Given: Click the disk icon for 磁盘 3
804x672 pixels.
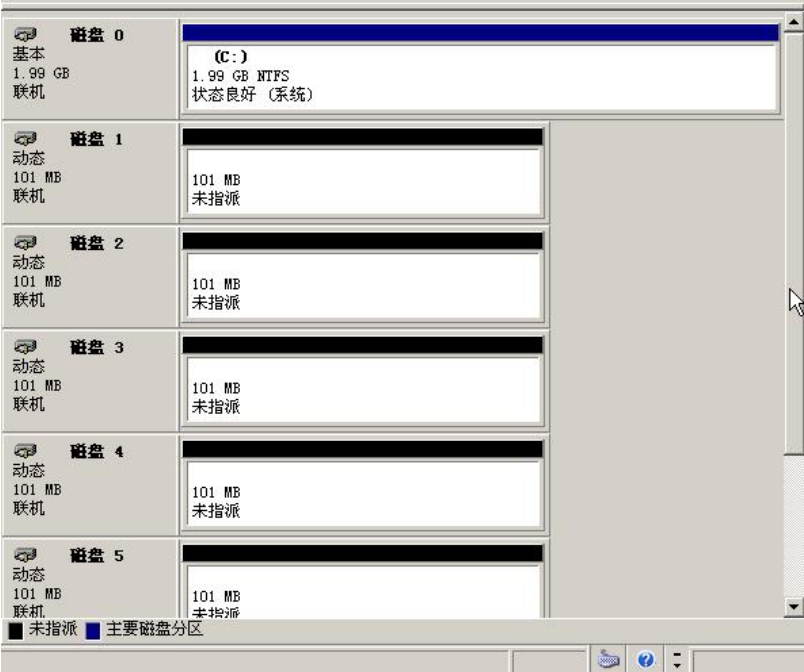Looking at the screenshot, I should pos(25,347).
